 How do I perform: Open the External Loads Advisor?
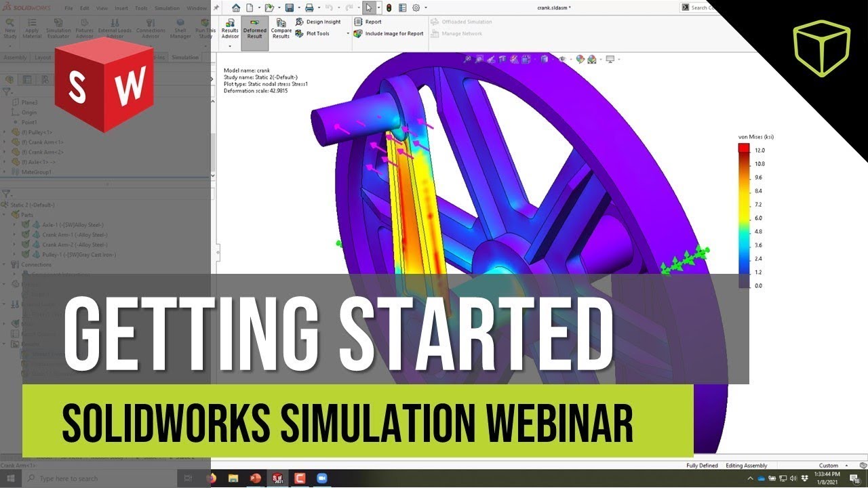(x=115, y=28)
